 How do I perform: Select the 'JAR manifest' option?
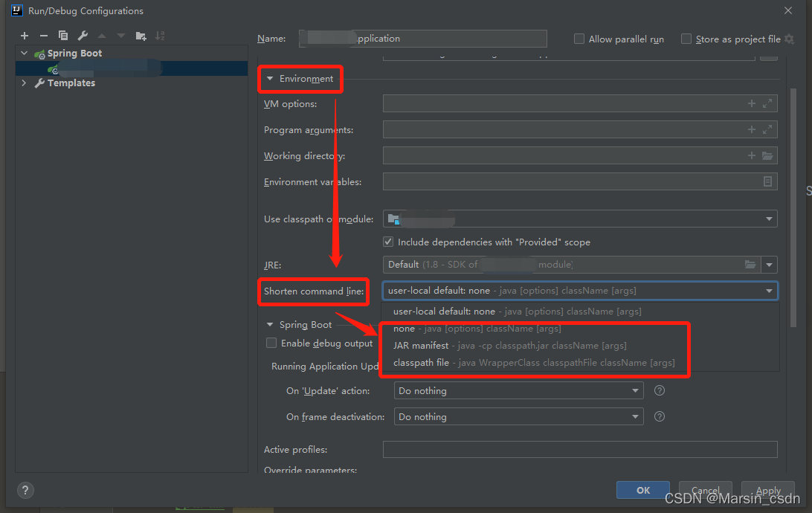(581, 345)
